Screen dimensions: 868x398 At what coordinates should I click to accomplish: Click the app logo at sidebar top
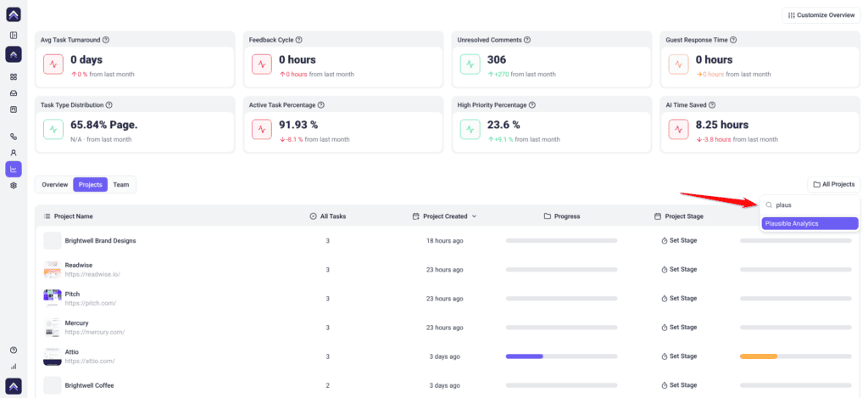[14, 14]
